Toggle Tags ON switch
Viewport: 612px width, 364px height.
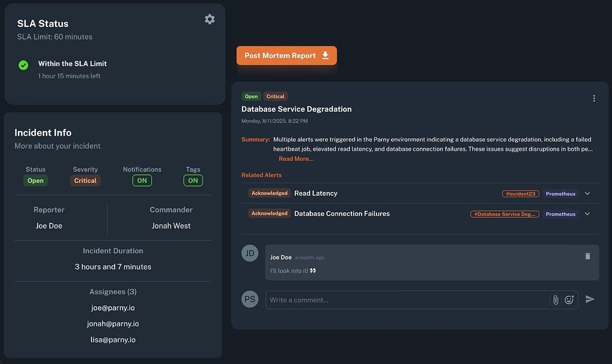point(193,181)
